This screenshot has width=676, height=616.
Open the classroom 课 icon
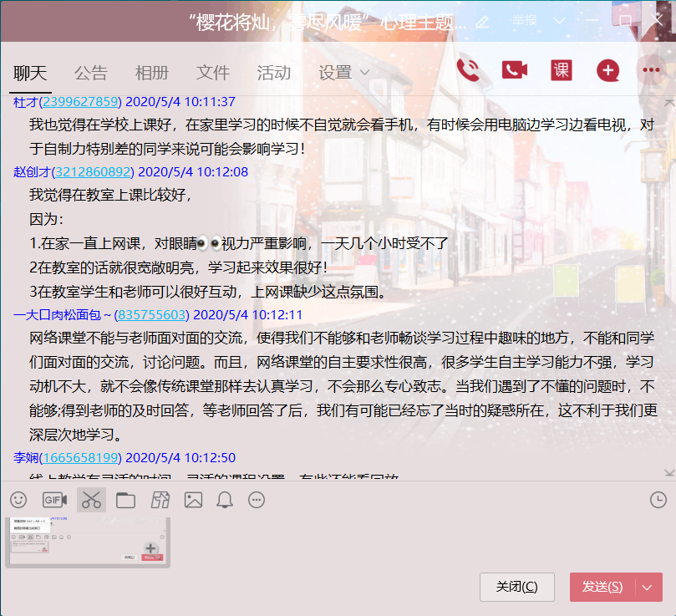(562, 70)
